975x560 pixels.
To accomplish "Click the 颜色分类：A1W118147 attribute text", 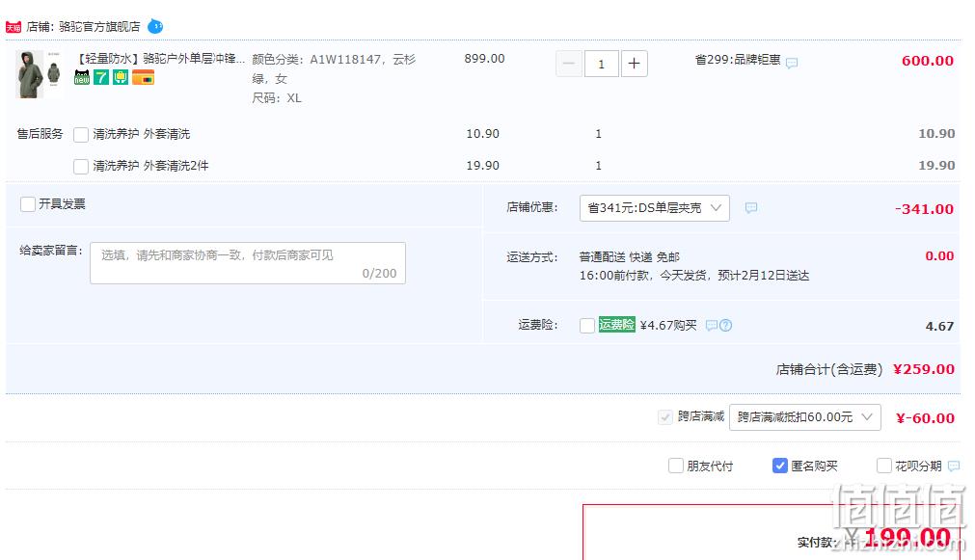I will (x=334, y=68).
